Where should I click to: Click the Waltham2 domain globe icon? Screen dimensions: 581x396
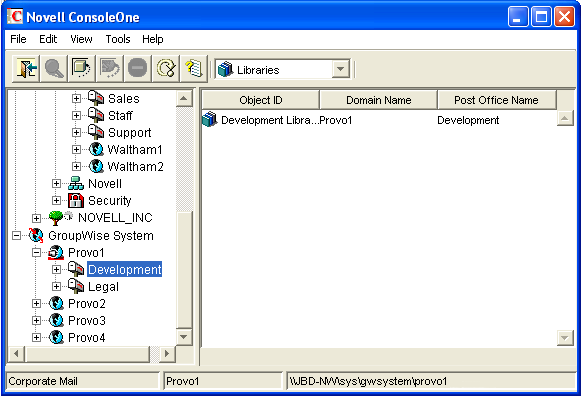click(x=96, y=166)
